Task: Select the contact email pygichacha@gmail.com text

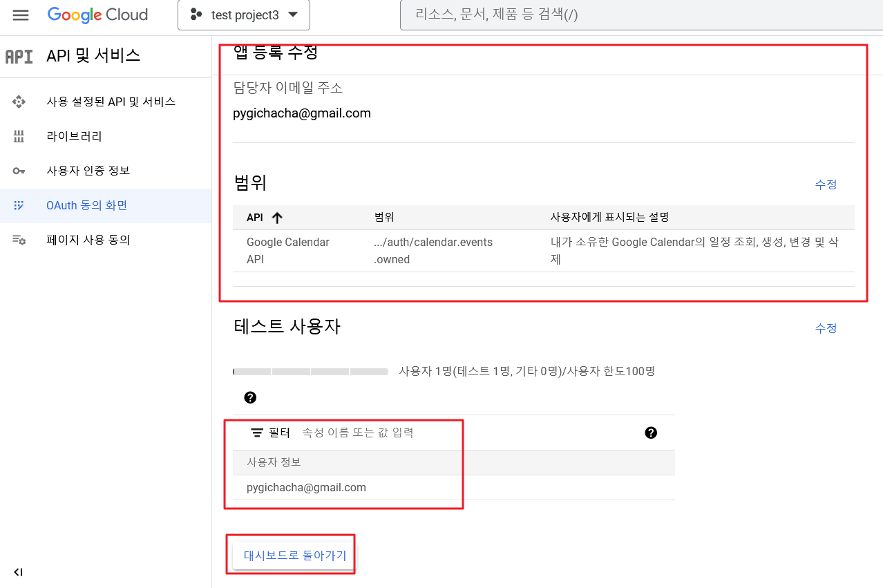Action: [302, 113]
